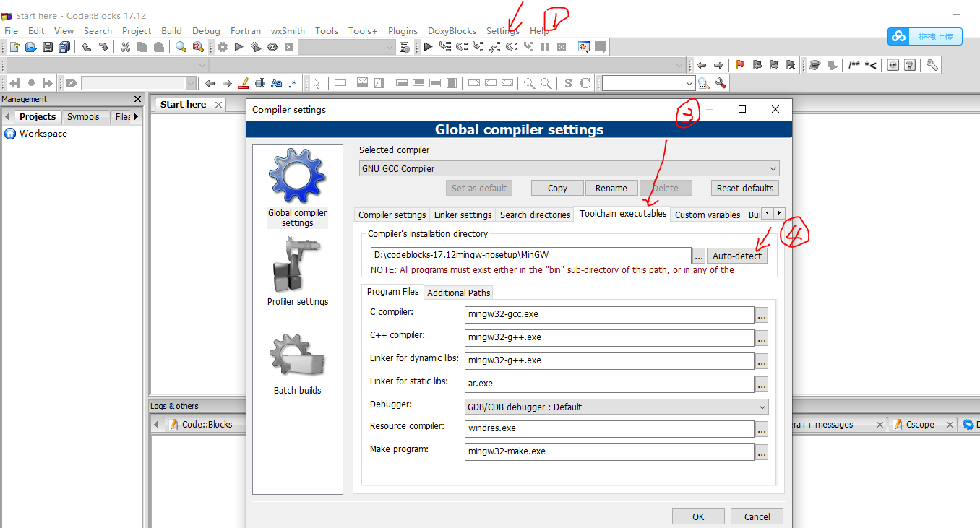The image size is (980, 528).
Task: Switch to the Symbols management tab
Action: pos(83,116)
